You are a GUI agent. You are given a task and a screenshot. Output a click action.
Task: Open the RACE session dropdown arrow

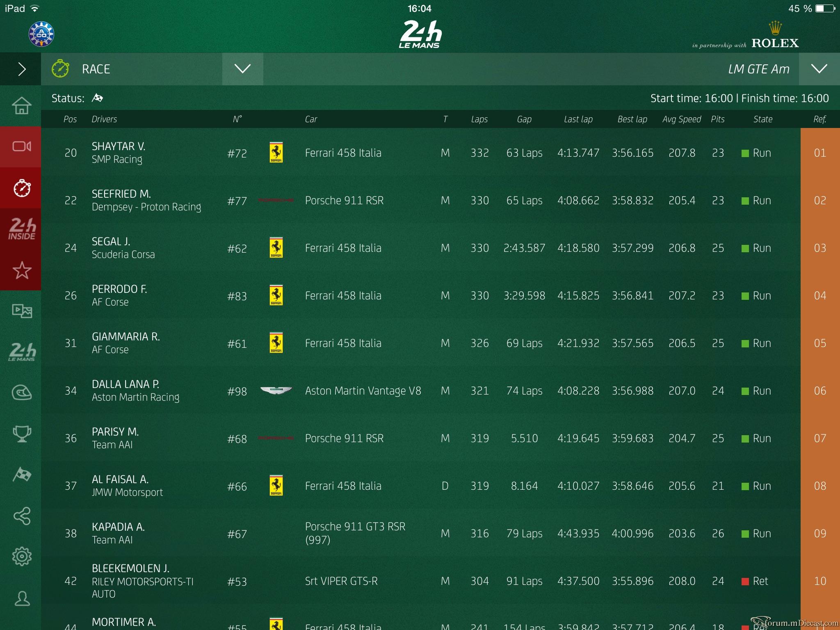click(x=242, y=69)
